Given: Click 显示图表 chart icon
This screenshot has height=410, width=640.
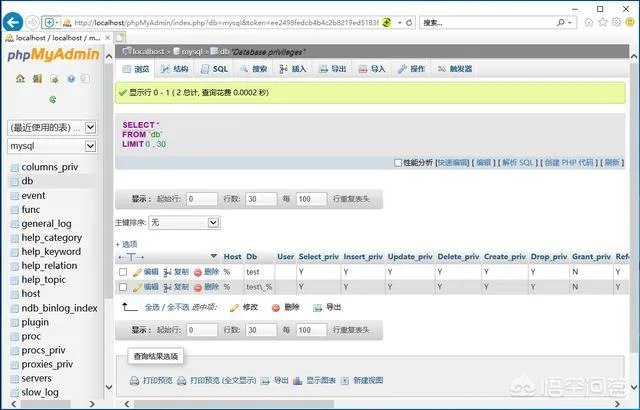Looking at the screenshot, I should click(298, 381).
